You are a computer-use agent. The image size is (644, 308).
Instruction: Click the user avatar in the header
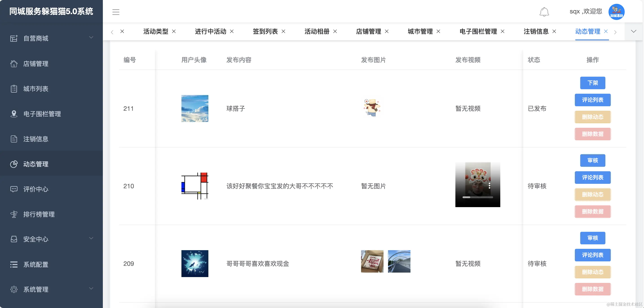[616, 12]
